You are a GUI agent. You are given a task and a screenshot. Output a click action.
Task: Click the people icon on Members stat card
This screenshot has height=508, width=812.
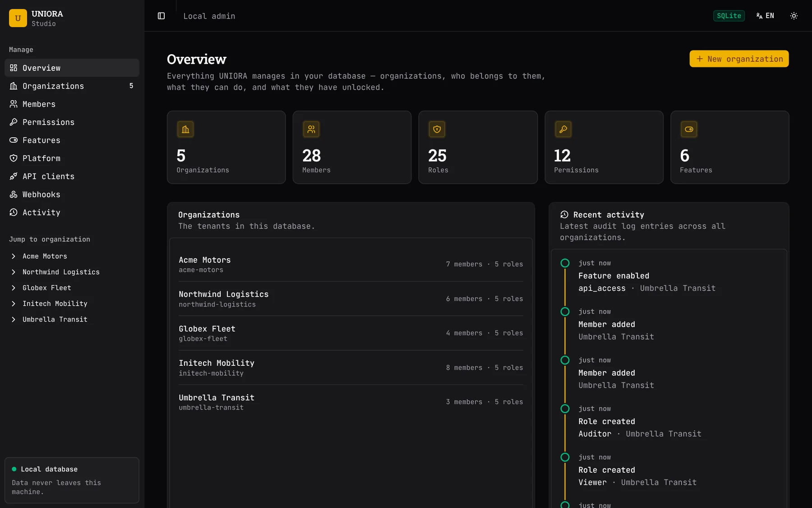(x=311, y=130)
